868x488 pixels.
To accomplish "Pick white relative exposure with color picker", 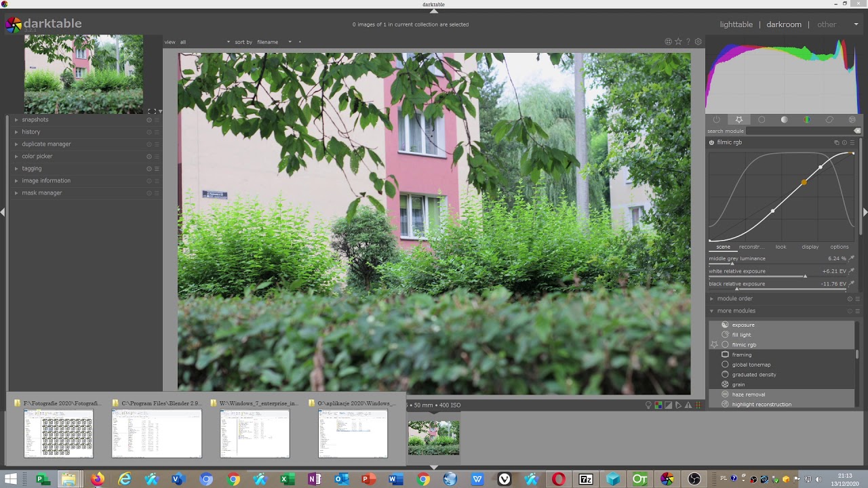I will pyautogui.click(x=852, y=271).
